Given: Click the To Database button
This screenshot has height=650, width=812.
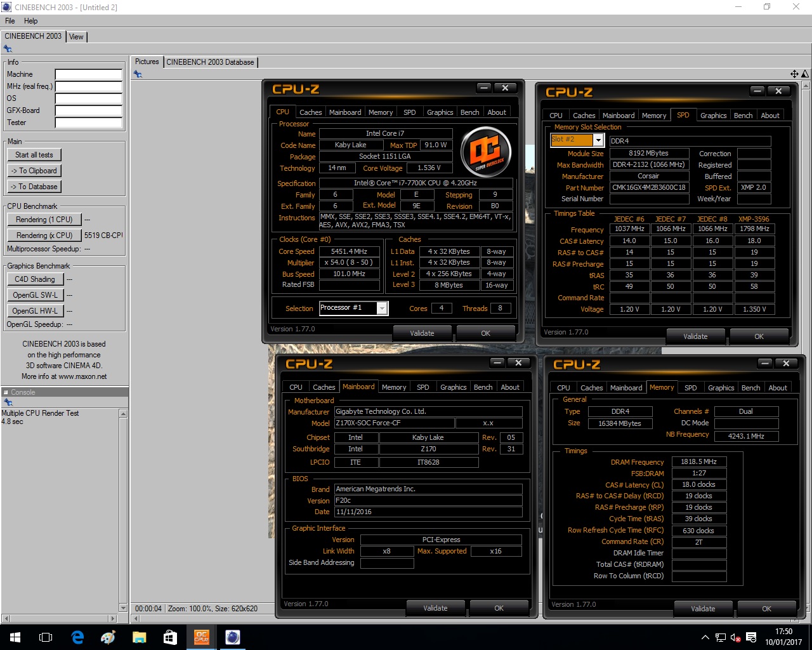Looking at the screenshot, I should click(x=34, y=187).
